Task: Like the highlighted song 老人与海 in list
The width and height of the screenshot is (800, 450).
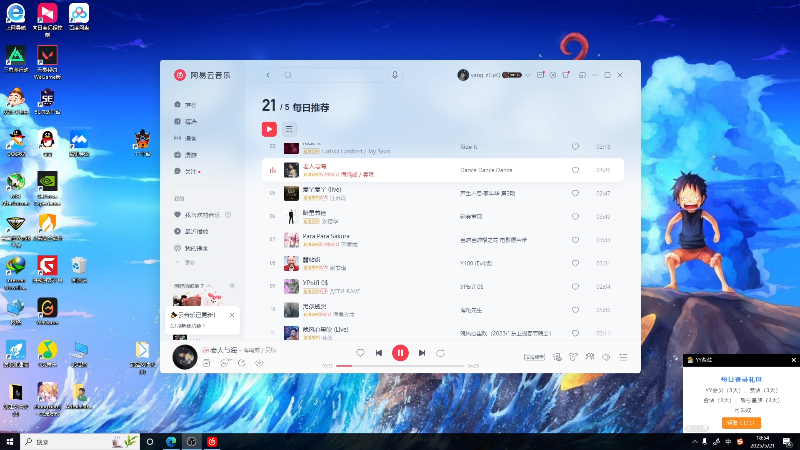Action: tap(575, 170)
